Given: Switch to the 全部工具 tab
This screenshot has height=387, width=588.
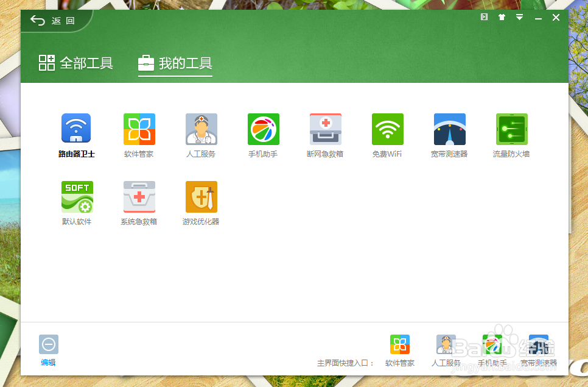Looking at the screenshot, I should point(75,63).
